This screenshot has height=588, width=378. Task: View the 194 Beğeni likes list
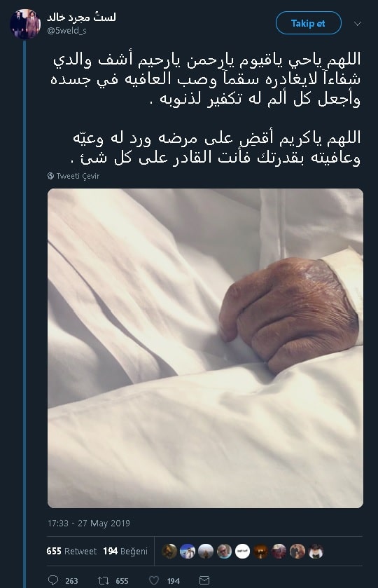coord(125,551)
